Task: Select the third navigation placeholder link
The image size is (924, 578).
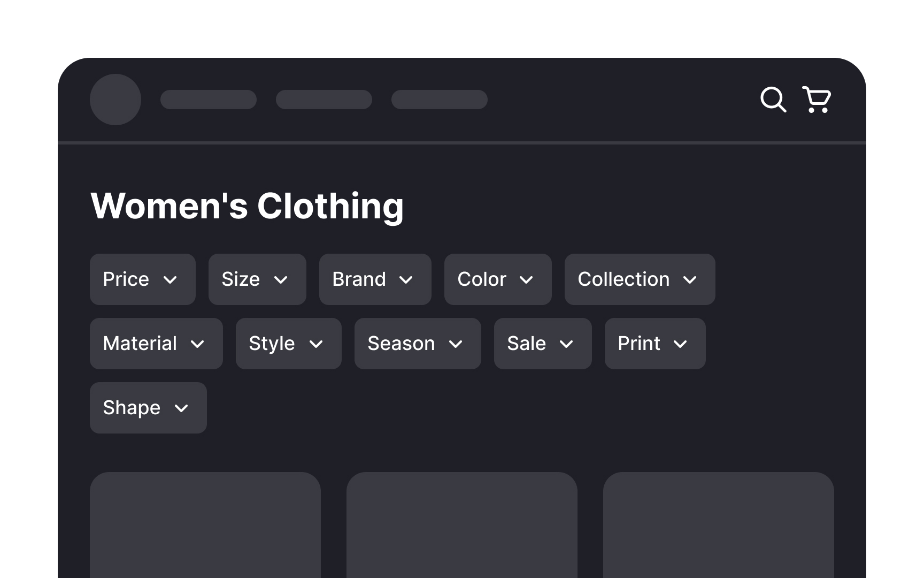Action: 440,100
